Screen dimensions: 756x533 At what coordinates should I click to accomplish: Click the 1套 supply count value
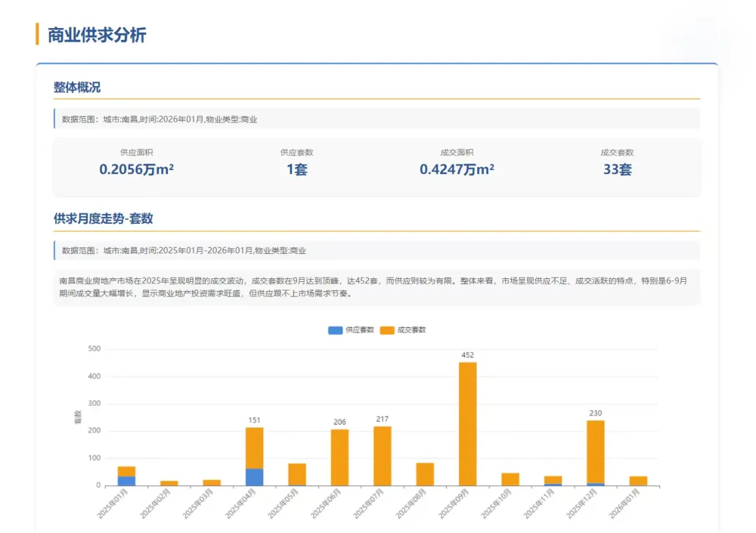point(297,169)
